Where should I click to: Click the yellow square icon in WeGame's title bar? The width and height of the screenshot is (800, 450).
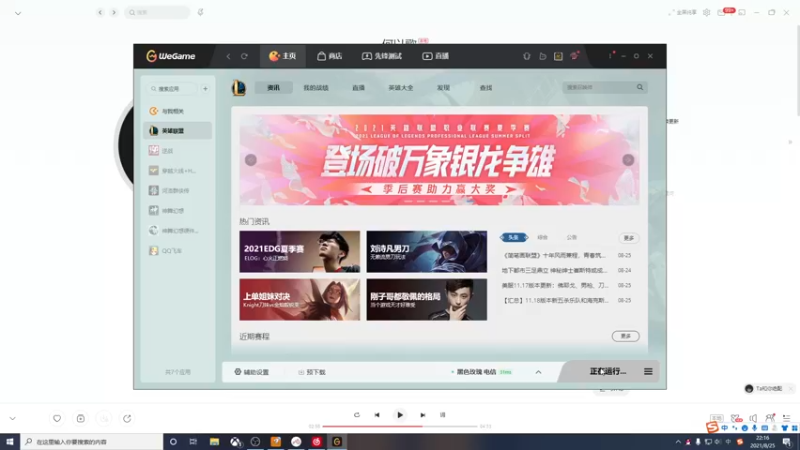tap(558, 56)
